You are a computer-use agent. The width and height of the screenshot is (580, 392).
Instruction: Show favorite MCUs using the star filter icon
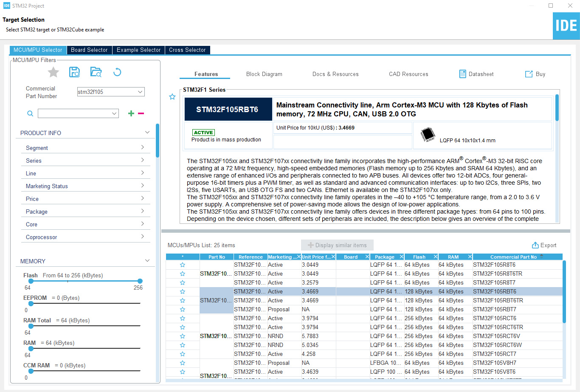(x=53, y=72)
